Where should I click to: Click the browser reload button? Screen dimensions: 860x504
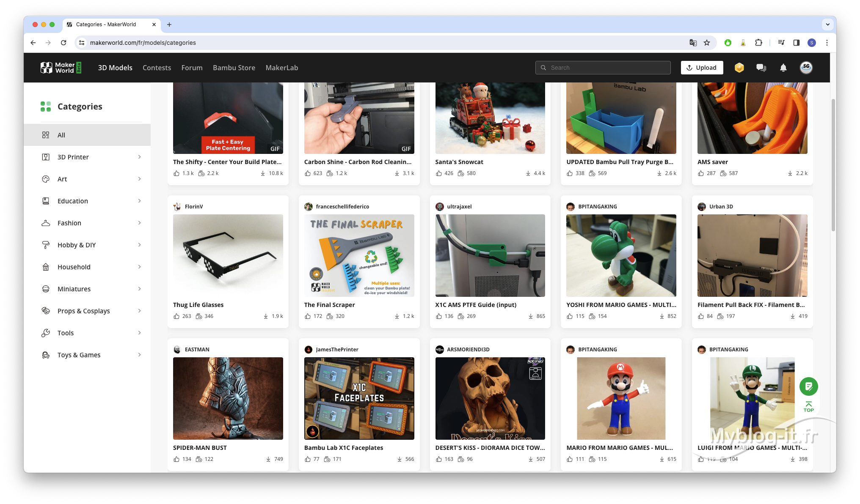coord(63,43)
